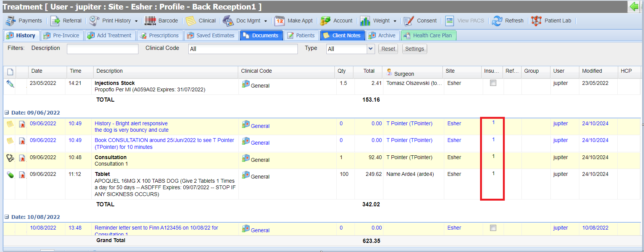
Task: Click the green pill icon on Tablet row
Action: pyautogui.click(x=10, y=175)
